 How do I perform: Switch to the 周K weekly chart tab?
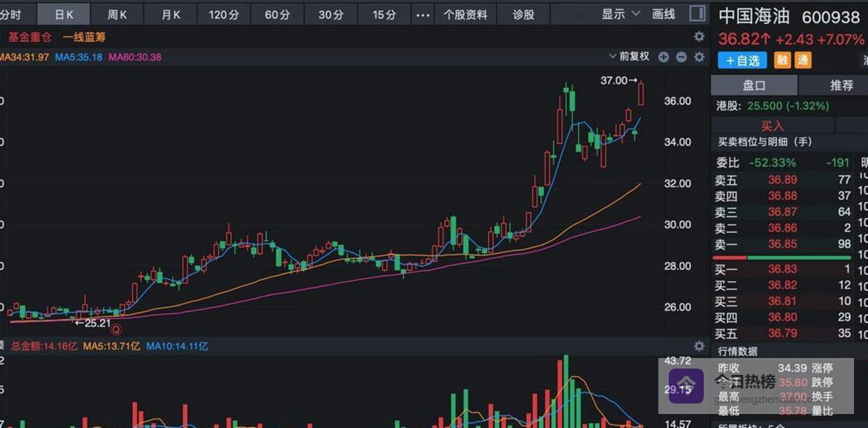pyautogui.click(x=117, y=15)
